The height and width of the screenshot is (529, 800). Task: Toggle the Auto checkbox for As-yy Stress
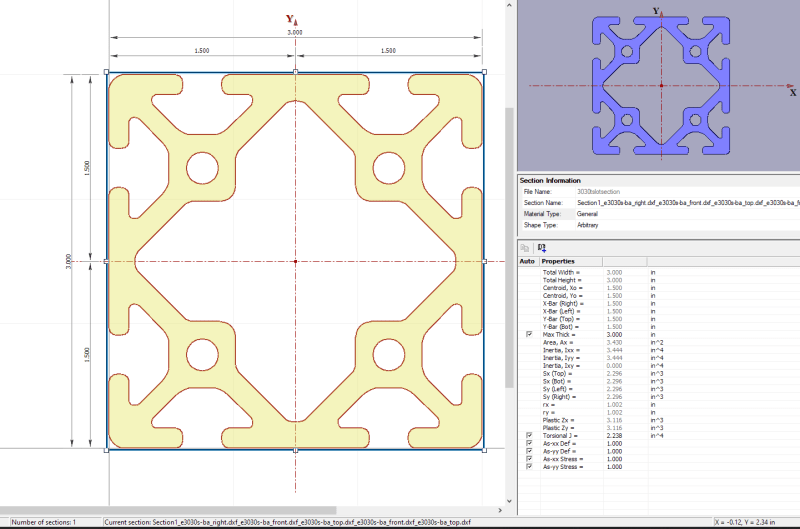529,467
